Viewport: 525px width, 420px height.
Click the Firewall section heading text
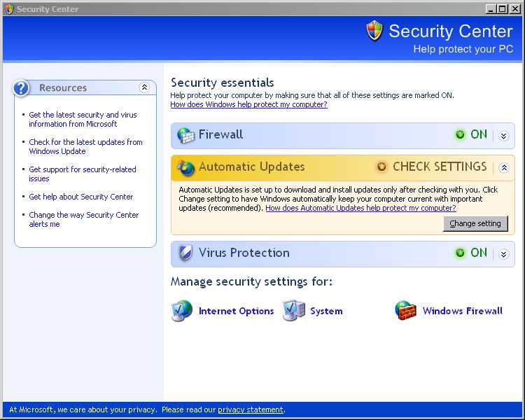point(220,134)
